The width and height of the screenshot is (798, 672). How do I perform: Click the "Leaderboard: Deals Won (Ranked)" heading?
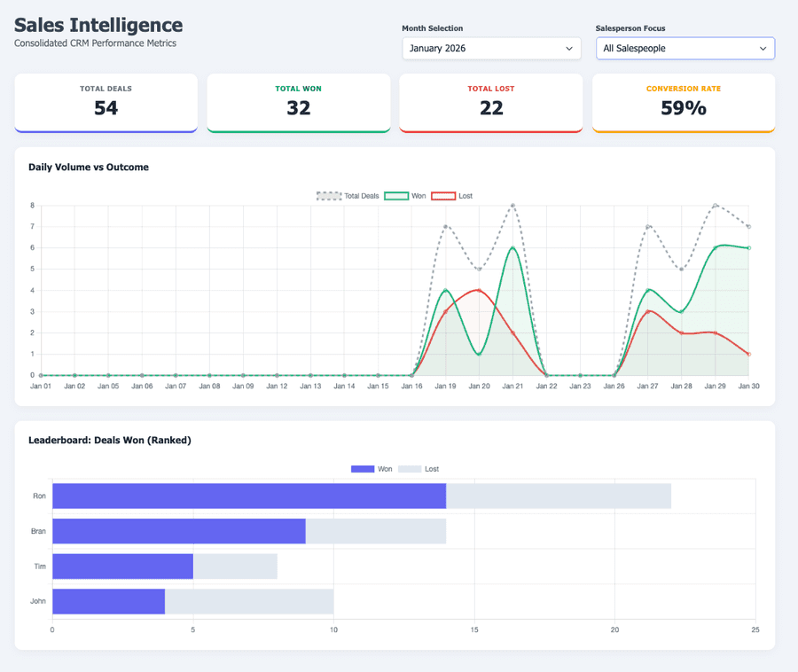pos(110,440)
